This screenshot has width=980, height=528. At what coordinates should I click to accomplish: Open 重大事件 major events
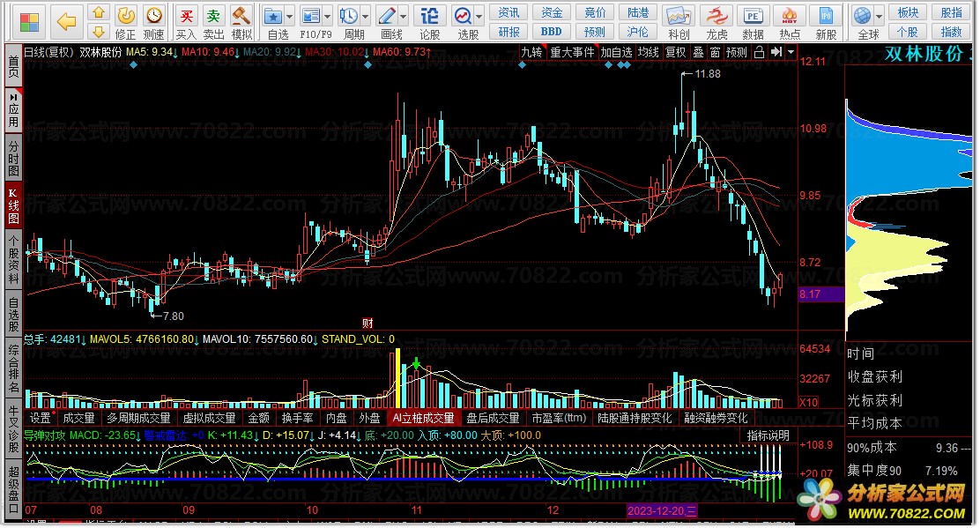tap(572, 53)
